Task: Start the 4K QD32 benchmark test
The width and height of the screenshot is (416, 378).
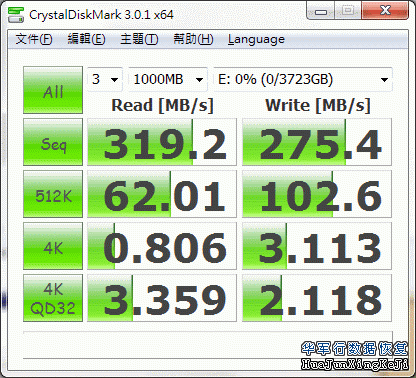Action: coord(53,298)
